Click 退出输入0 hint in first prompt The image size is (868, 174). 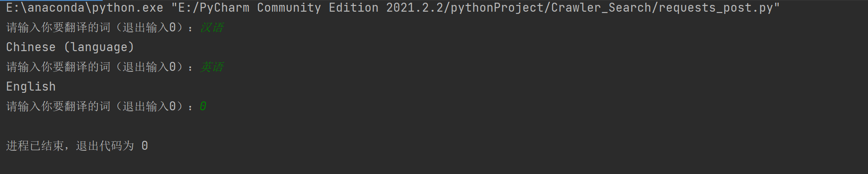point(149,28)
